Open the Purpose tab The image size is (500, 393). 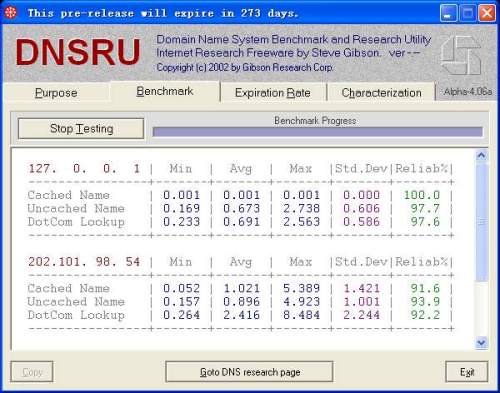(x=56, y=92)
